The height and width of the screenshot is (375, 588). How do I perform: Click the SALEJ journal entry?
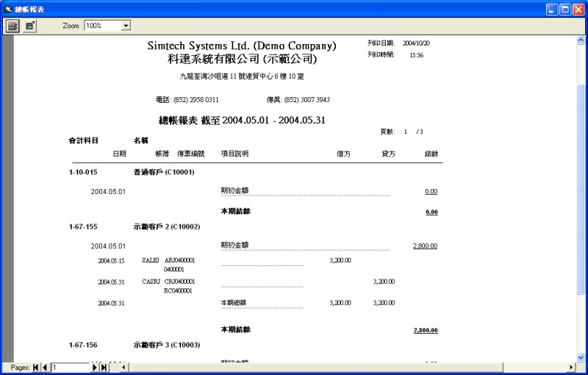[151, 260]
